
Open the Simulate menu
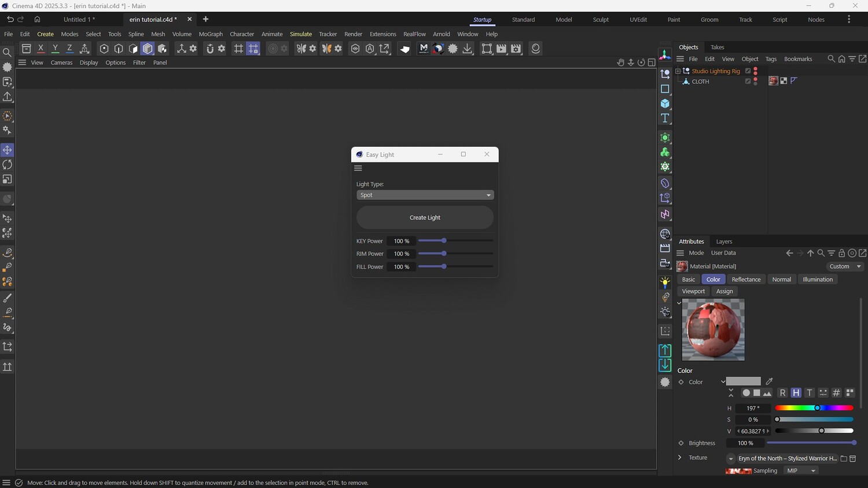pyautogui.click(x=301, y=34)
